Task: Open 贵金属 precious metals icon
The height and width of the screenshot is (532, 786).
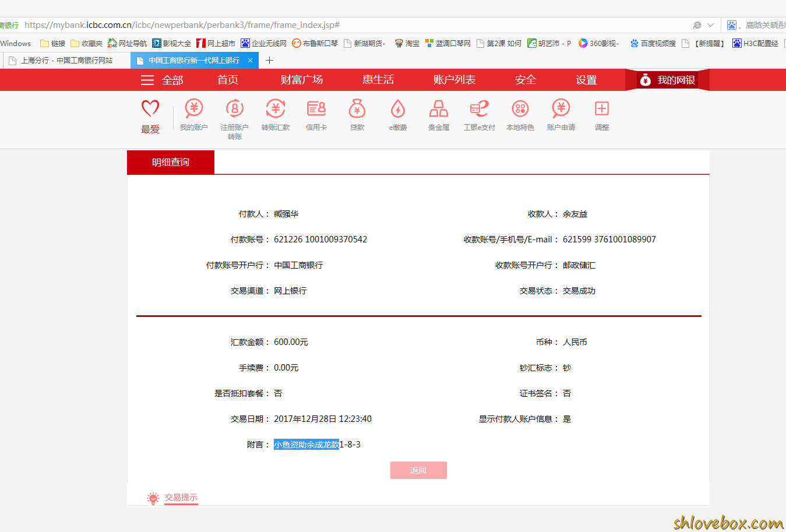Action: coord(439,109)
